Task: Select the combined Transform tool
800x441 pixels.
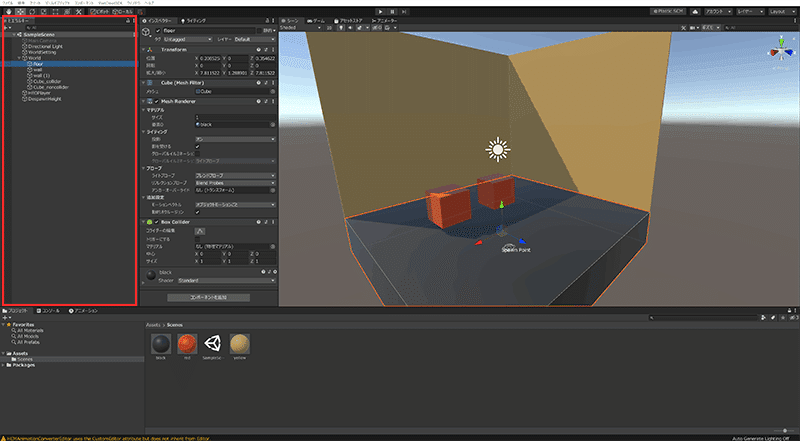Action: [x=67, y=11]
